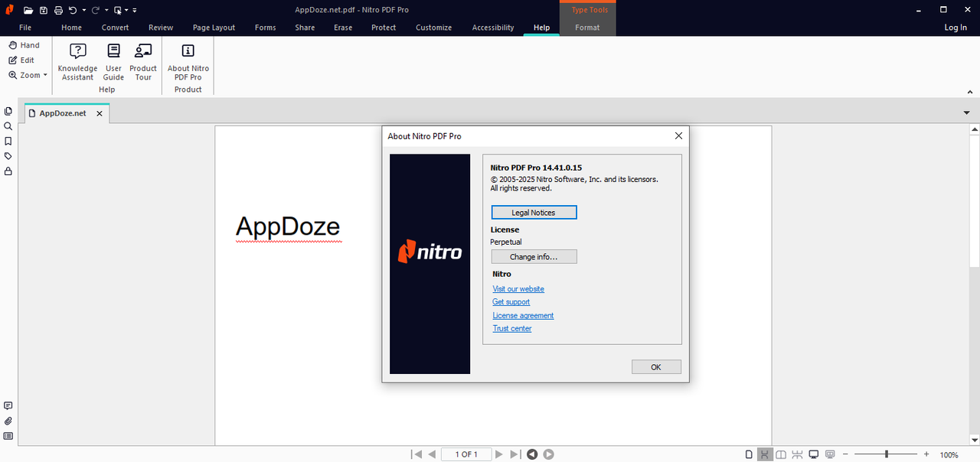This screenshot has width=980, height=462.
Task: Open the tag-shaped panel icon in sidebar
Action: [8, 156]
